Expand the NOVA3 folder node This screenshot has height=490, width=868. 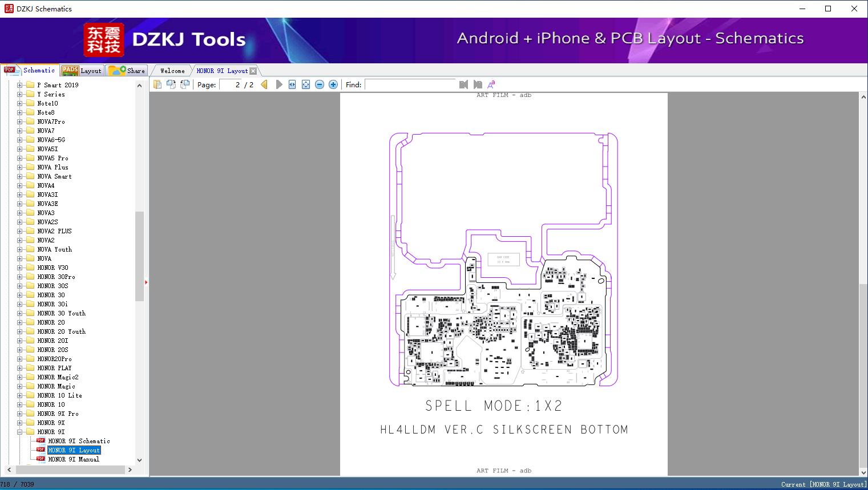[x=19, y=213]
